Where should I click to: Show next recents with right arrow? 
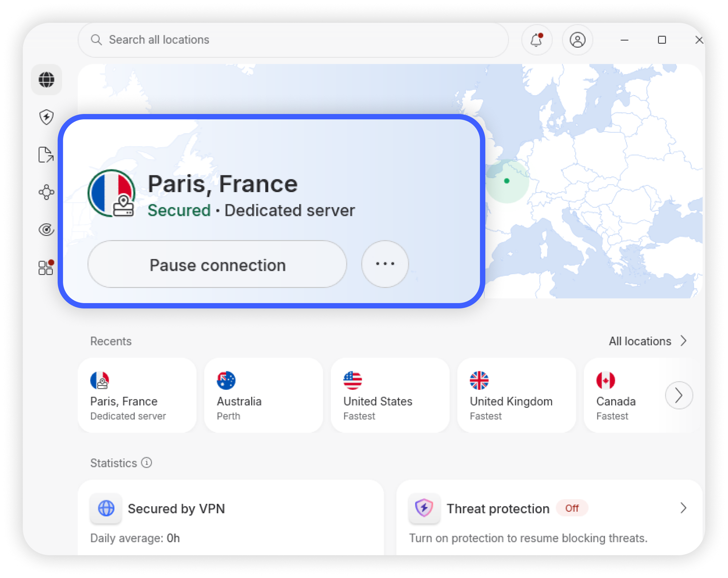(x=679, y=395)
